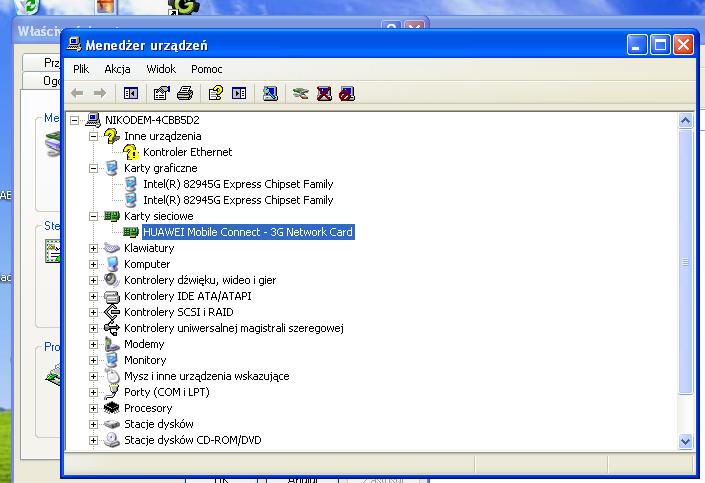Expand the Klawiatury category
This screenshot has width=705, height=483.
coord(94,248)
